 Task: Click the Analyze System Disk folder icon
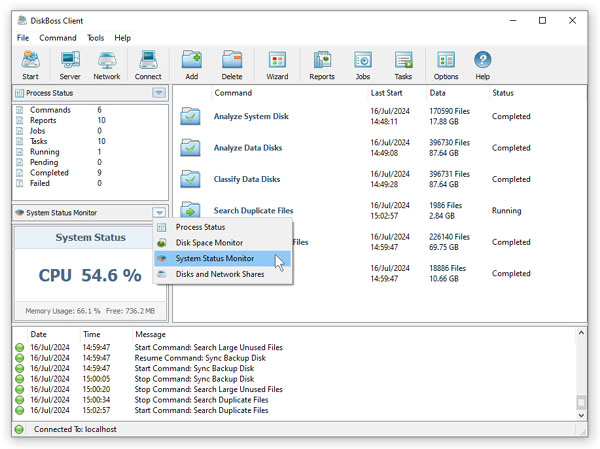(x=190, y=116)
